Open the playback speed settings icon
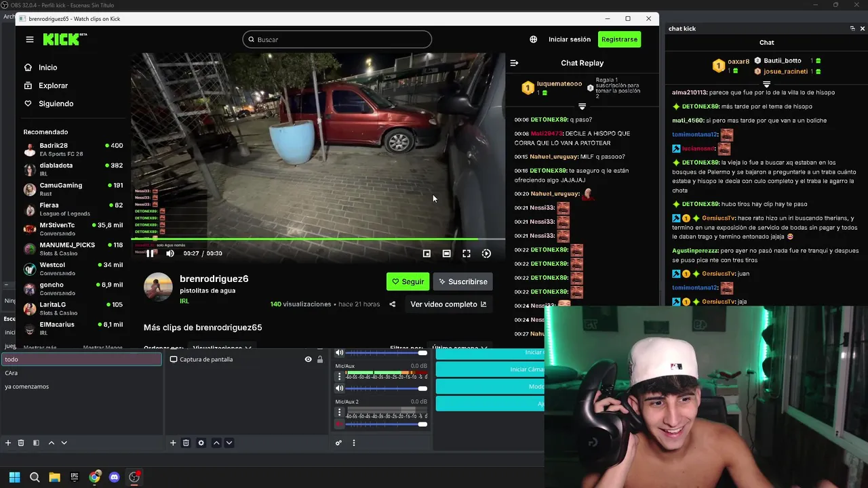This screenshot has height=488, width=868. 486,253
